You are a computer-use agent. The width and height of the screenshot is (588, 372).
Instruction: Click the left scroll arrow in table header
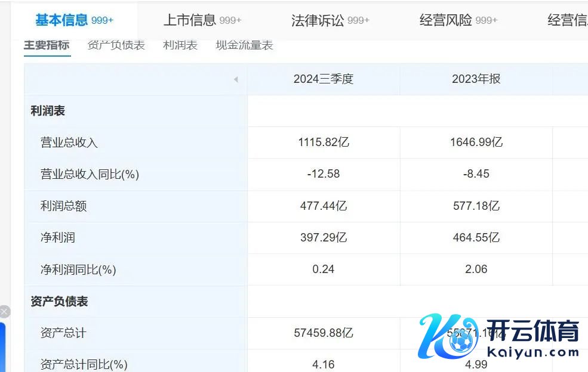236,79
